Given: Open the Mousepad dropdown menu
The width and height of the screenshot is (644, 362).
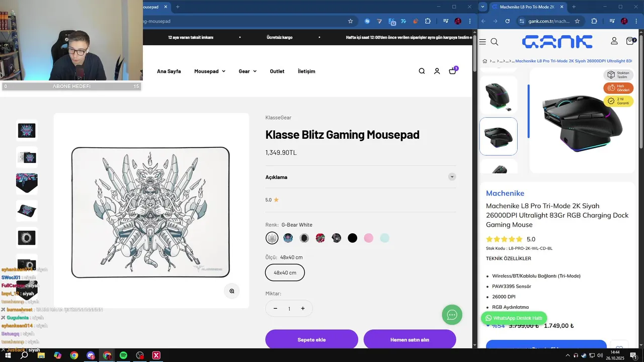Looking at the screenshot, I should click(x=210, y=71).
